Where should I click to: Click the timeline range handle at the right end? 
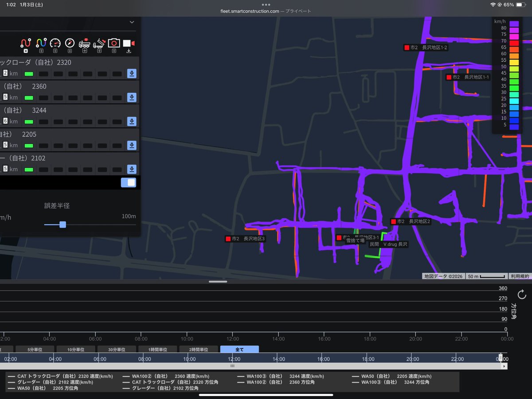click(x=501, y=358)
